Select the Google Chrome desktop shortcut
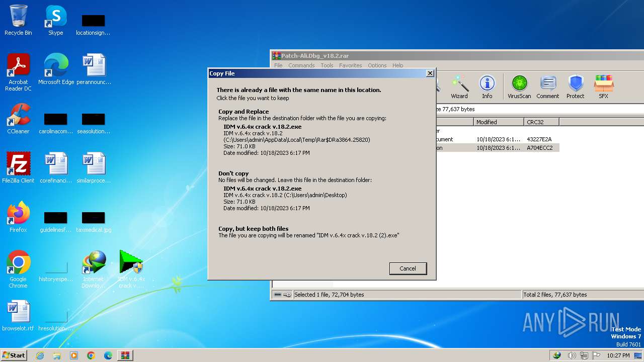644x362 pixels. point(18,269)
